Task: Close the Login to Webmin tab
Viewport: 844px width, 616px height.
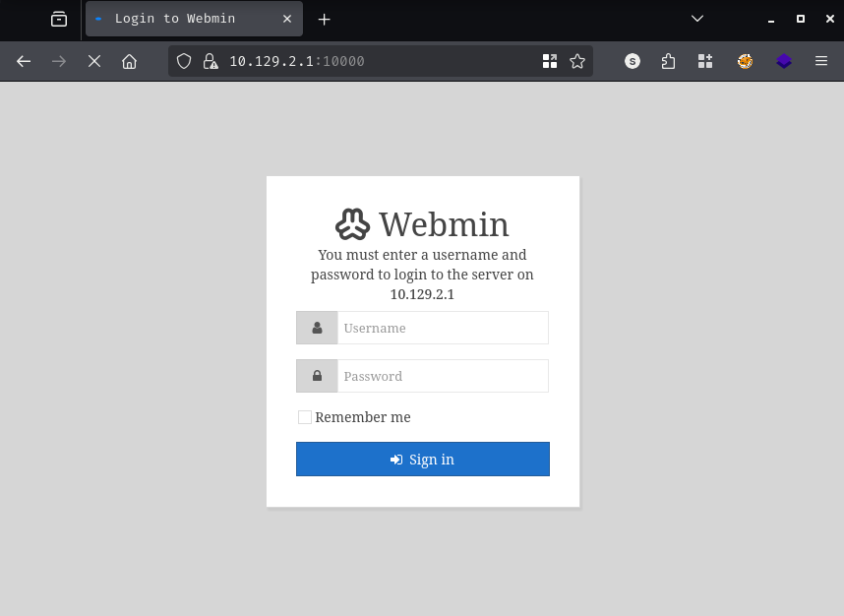Action: tap(287, 19)
